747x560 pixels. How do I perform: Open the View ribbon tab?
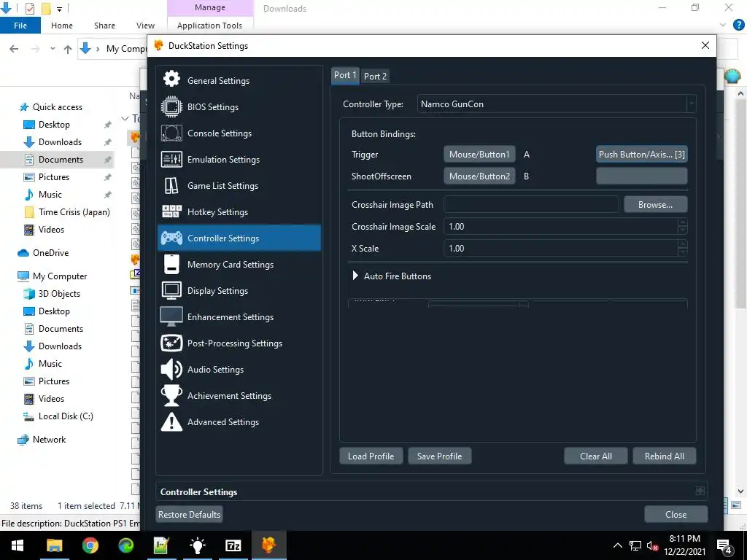point(145,26)
